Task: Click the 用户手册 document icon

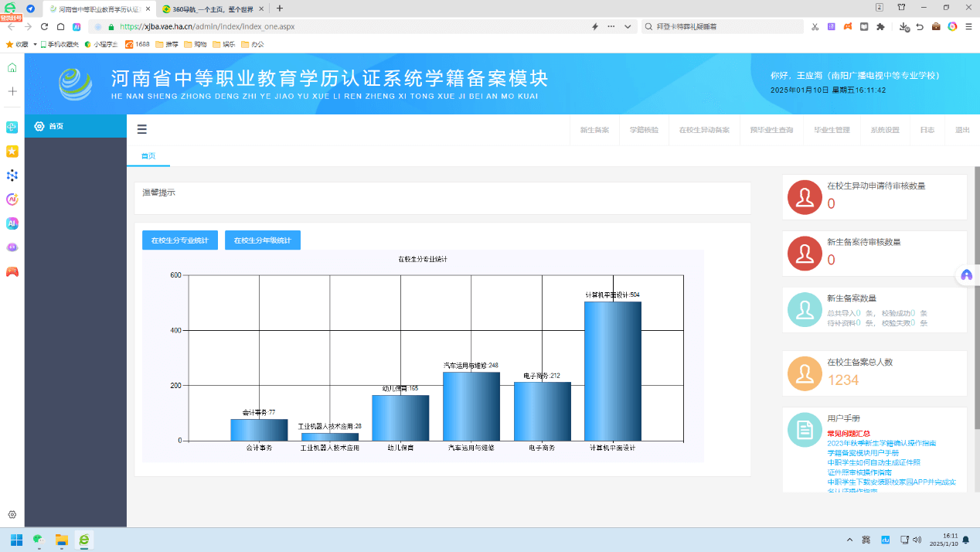Action: [805, 429]
